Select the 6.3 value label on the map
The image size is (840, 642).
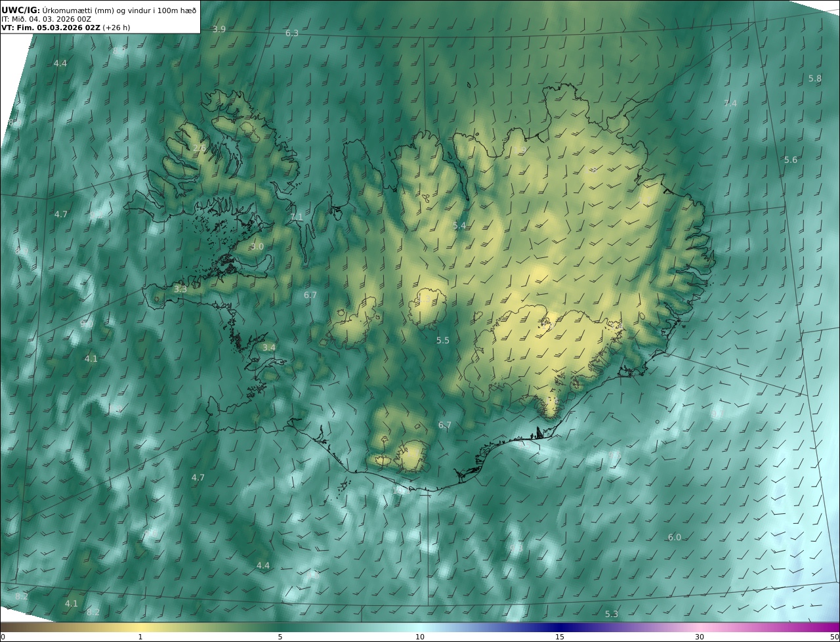tap(292, 33)
